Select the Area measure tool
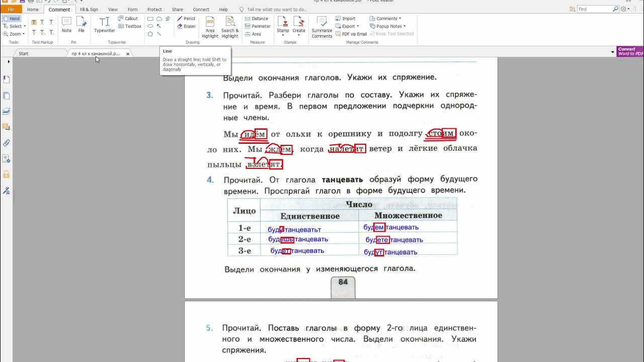The width and height of the screenshot is (644, 362). (253, 34)
